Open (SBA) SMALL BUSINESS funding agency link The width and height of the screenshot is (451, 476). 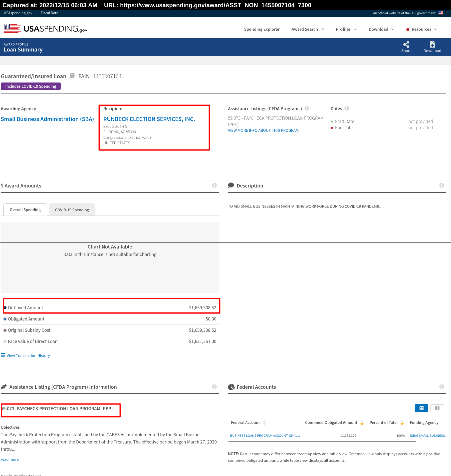click(x=428, y=435)
